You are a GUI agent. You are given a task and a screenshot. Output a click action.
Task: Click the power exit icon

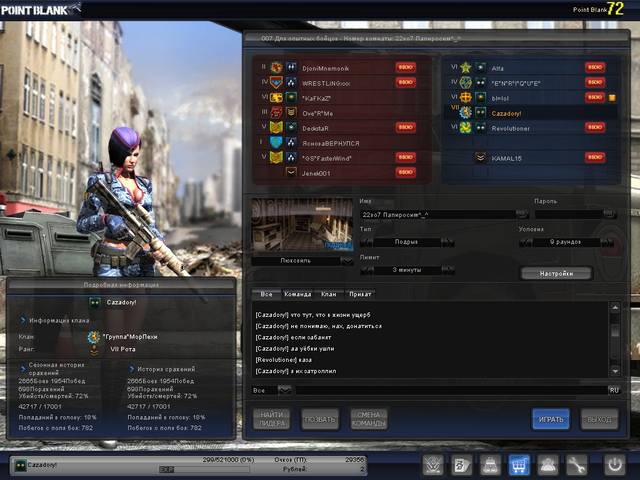coord(614,465)
